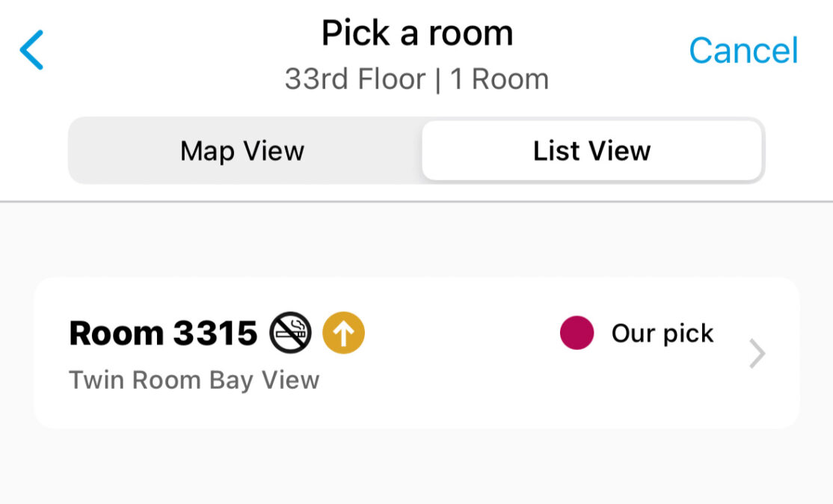This screenshot has width=833, height=504.
Task: Tap the Our pick label
Action: tap(663, 334)
